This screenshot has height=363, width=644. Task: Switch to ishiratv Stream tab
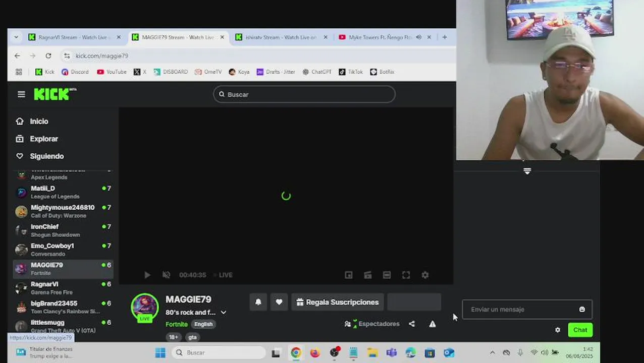(x=281, y=37)
